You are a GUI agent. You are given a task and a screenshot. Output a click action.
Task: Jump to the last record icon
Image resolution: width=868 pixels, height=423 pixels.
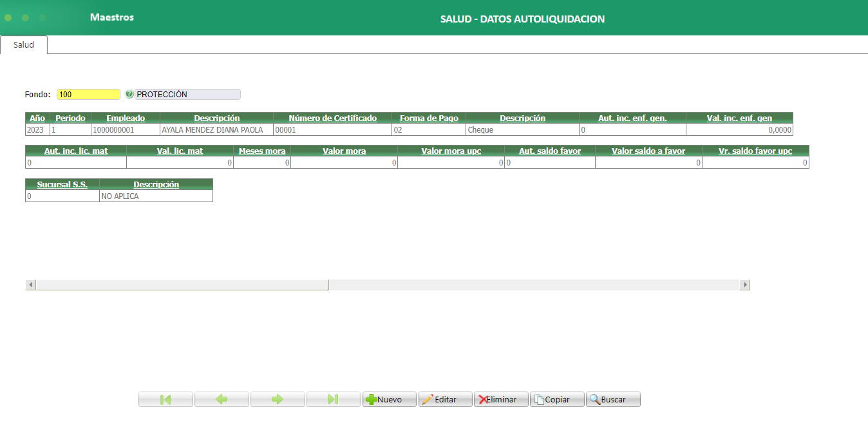tap(334, 400)
